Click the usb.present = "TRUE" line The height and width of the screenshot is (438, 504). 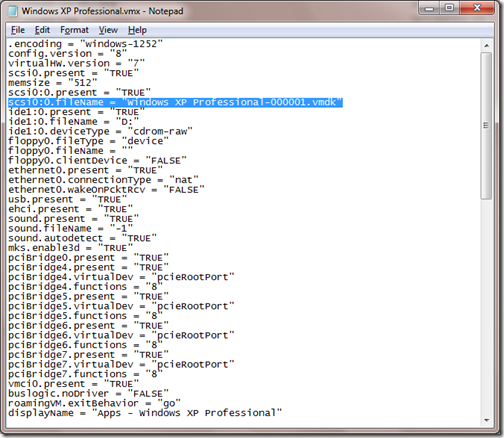tap(67, 199)
